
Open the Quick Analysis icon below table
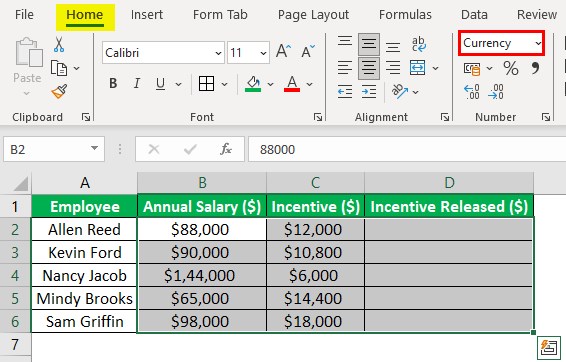(x=549, y=348)
